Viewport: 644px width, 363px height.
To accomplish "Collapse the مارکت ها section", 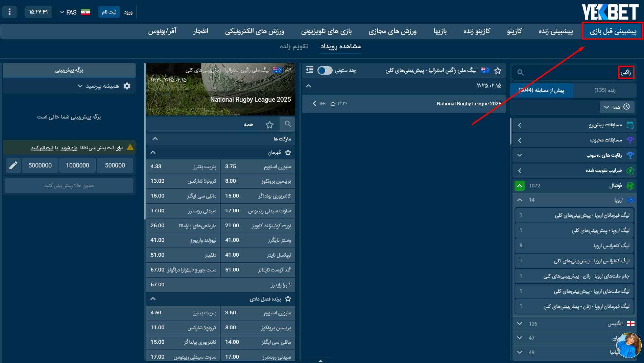I will click(x=155, y=139).
